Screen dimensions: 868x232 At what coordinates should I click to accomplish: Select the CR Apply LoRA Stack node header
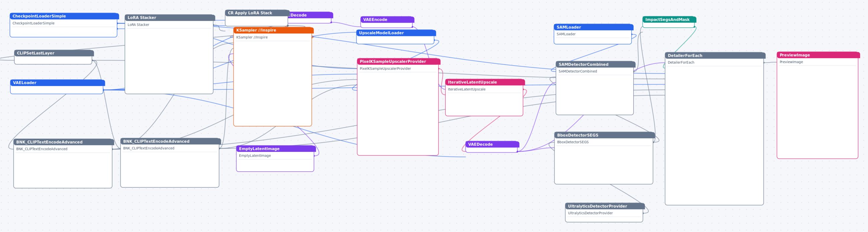[x=257, y=13]
